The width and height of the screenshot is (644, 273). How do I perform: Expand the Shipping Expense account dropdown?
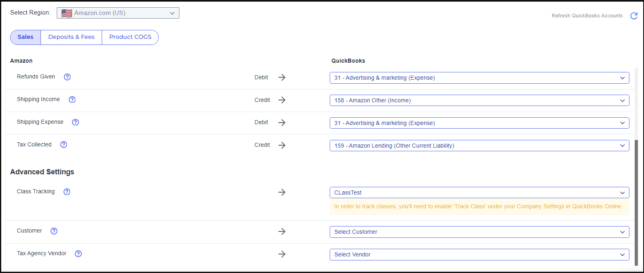(479, 123)
